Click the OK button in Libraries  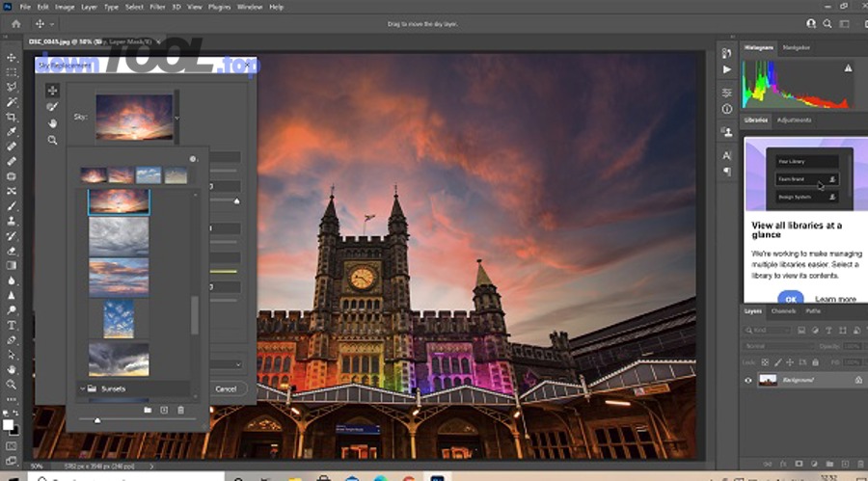pos(790,298)
